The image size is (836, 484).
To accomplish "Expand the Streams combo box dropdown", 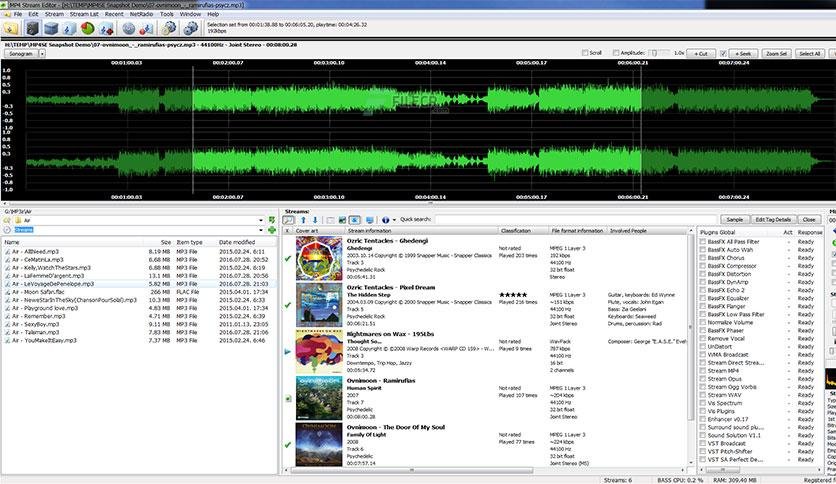I will coord(261,230).
